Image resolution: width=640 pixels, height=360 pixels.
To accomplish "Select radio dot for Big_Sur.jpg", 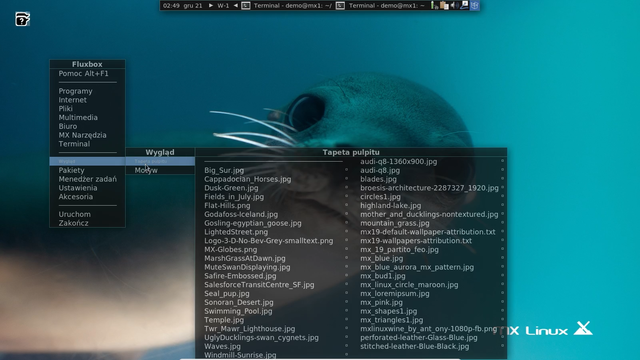I will coord(347,169).
